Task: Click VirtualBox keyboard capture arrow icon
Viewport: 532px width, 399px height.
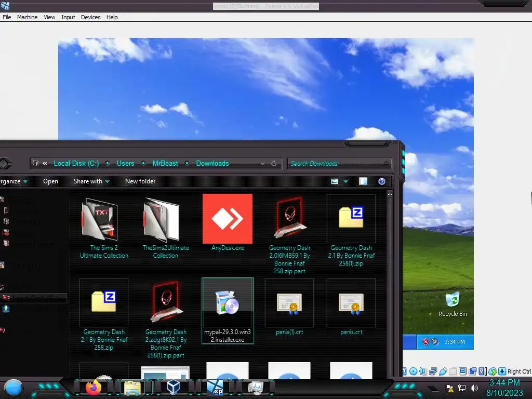Action: (502, 371)
